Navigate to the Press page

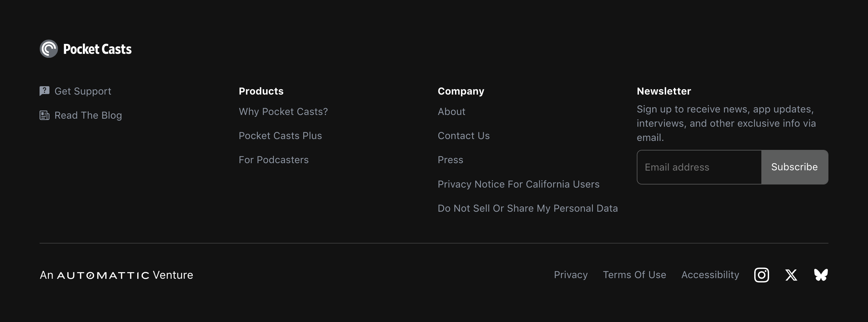tap(450, 160)
